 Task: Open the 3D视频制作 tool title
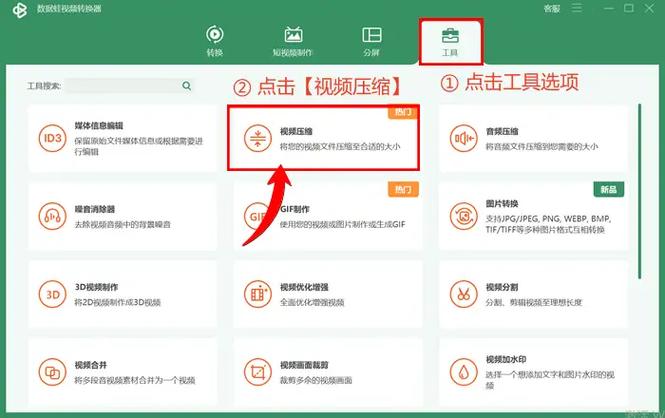point(96,287)
